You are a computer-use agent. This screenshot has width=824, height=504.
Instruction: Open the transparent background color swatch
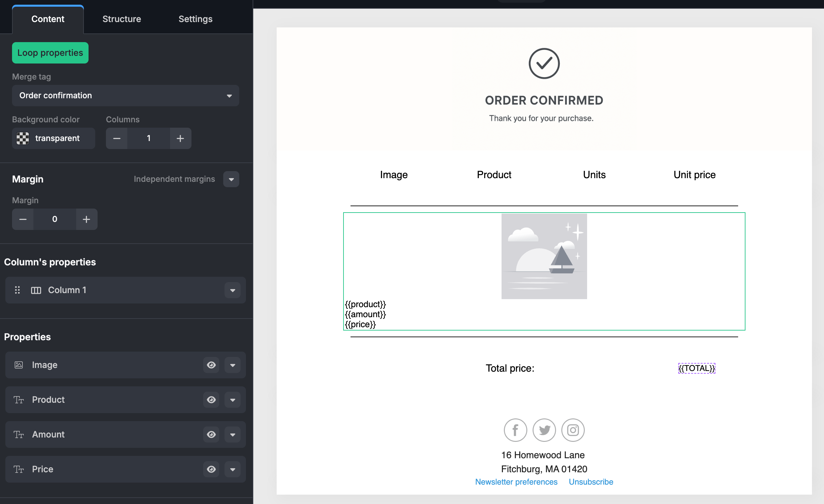click(x=23, y=138)
